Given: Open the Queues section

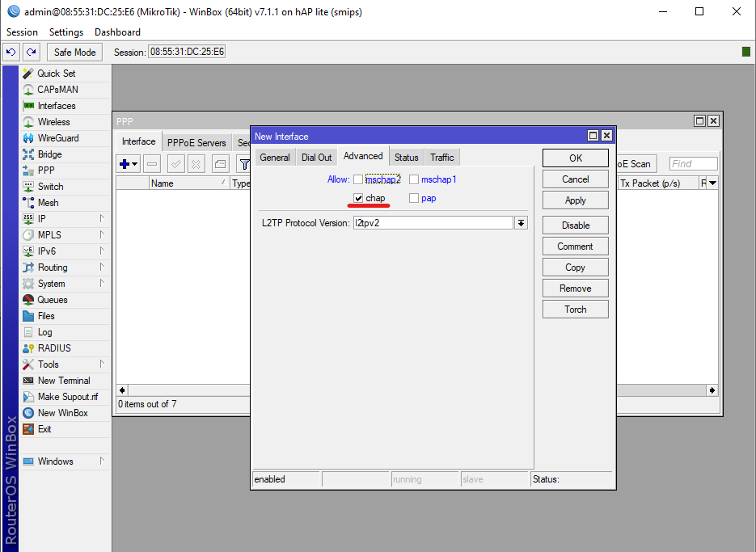Looking at the screenshot, I should pyautogui.click(x=53, y=300).
